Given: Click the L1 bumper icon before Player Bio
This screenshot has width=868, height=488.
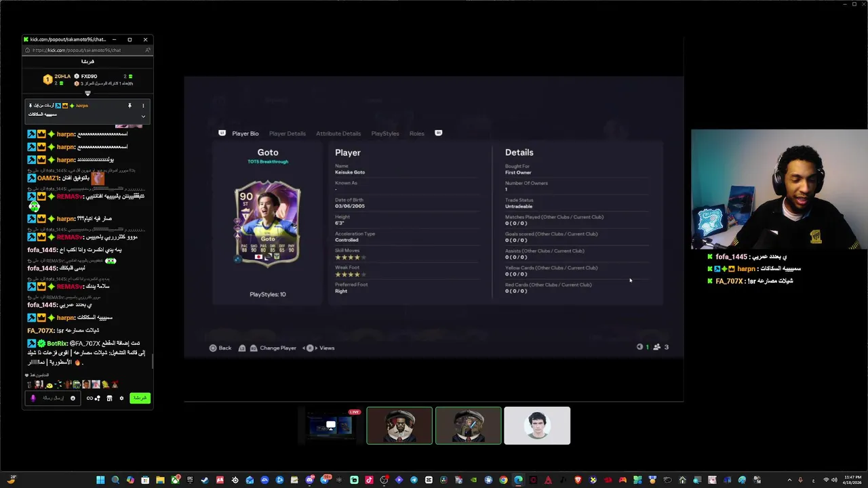Looking at the screenshot, I should coord(222,133).
